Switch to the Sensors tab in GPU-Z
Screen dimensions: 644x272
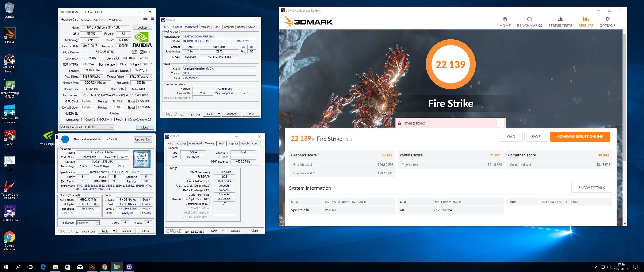(x=86, y=20)
